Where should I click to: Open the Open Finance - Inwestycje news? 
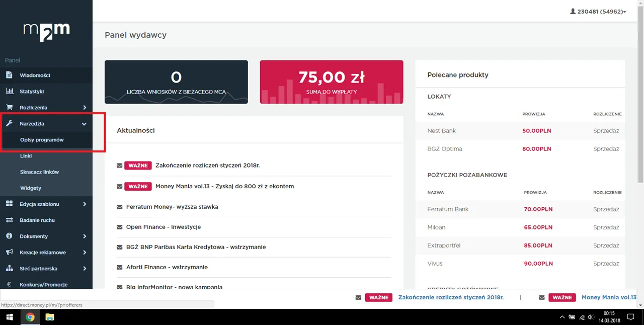coord(164,227)
